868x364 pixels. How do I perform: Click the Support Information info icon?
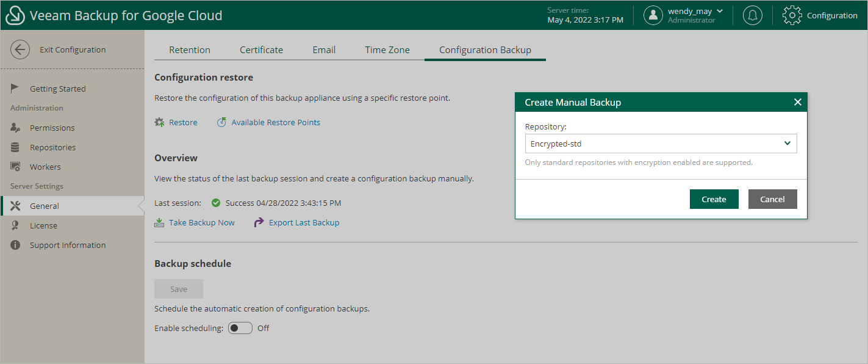(x=16, y=245)
